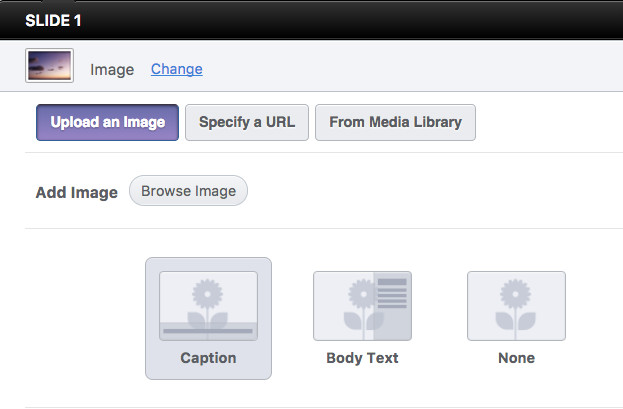Screen dimensions: 623x409
Task: Click the text lines in the Body Text icon
Action: click(x=392, y=295)
